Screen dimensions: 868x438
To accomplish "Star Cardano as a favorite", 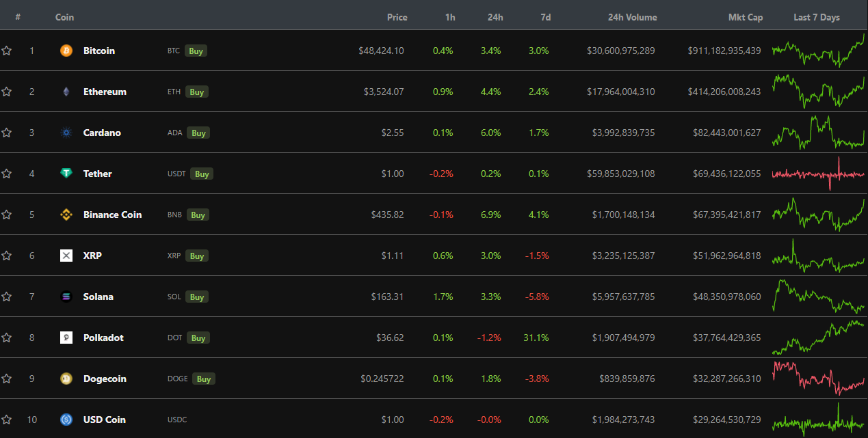I will pyautogui.click(x=7, y=133).
